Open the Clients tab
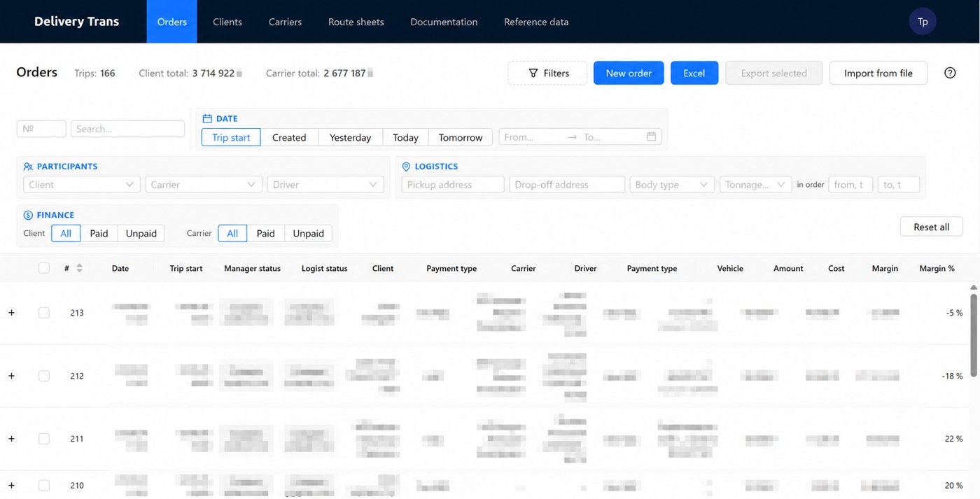 click(227, 22)
